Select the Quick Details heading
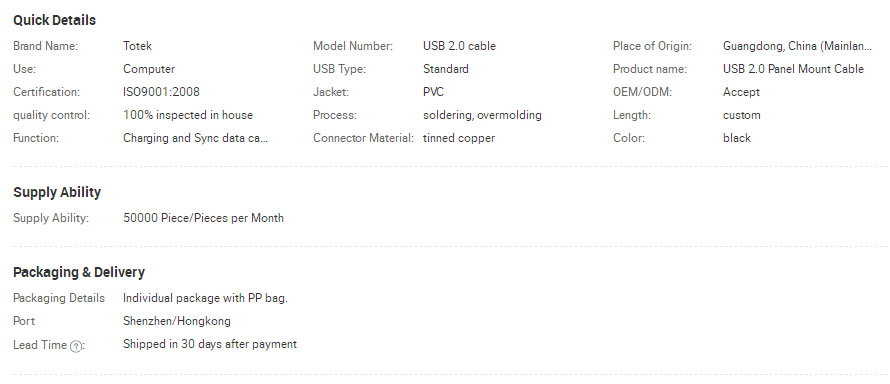The image size is (890, 384). tap(54, 20)
